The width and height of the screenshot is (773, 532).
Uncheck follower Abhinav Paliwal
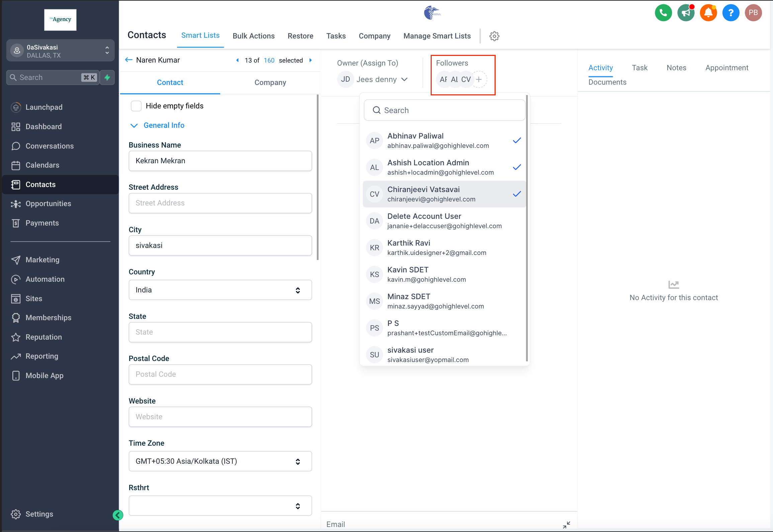(x=444, y=141)
